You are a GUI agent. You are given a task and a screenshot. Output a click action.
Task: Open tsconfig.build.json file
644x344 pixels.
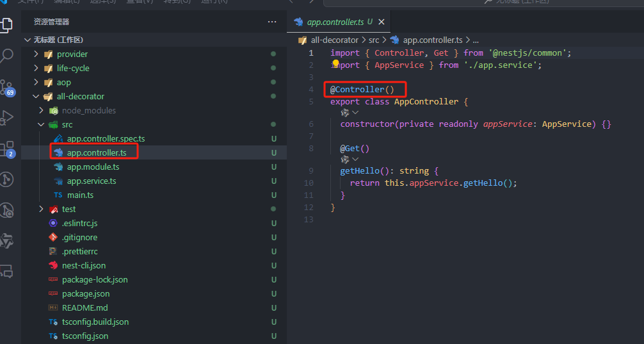[95, 322]
